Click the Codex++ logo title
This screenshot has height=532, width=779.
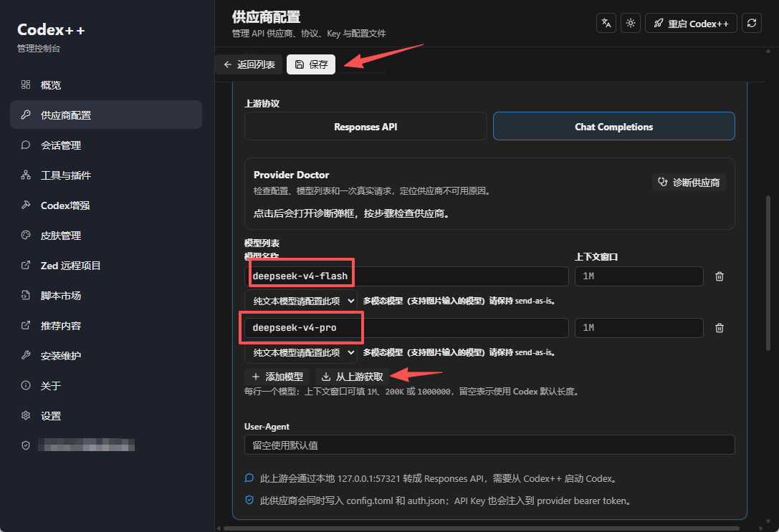(51, 30)
